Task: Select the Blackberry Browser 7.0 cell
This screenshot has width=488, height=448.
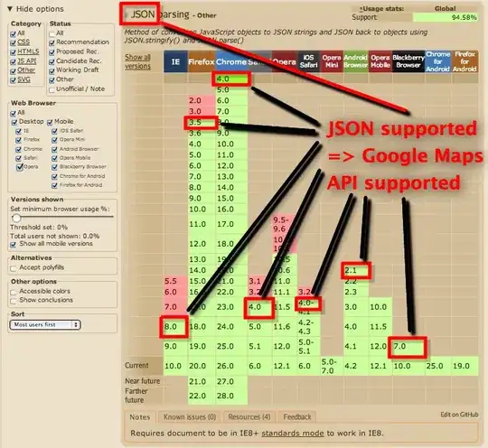Action: point(408,346)
